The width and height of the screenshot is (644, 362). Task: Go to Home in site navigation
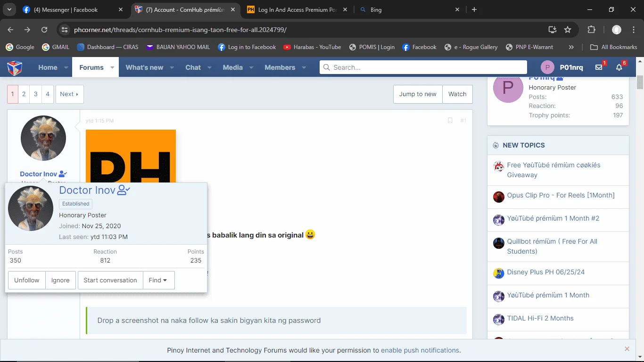pyautogui.click(x=48, y=67)
